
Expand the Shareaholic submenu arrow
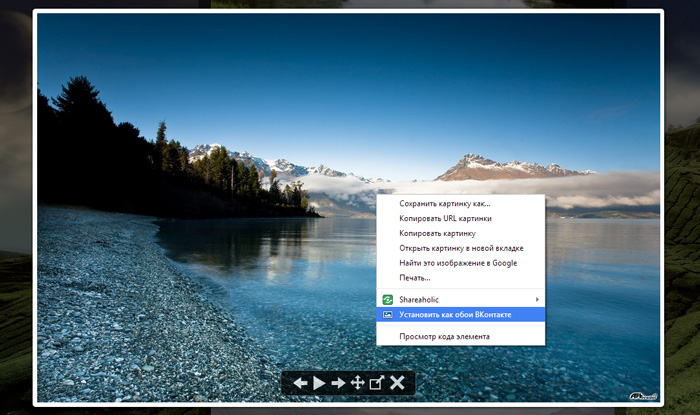pos(537,299)
